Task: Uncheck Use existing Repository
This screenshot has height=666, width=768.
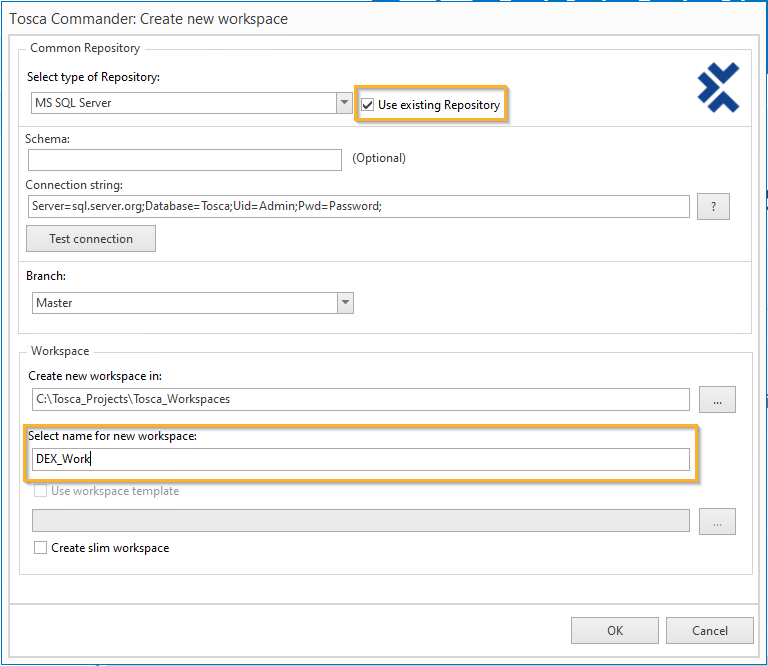Action: coord(369,104)
